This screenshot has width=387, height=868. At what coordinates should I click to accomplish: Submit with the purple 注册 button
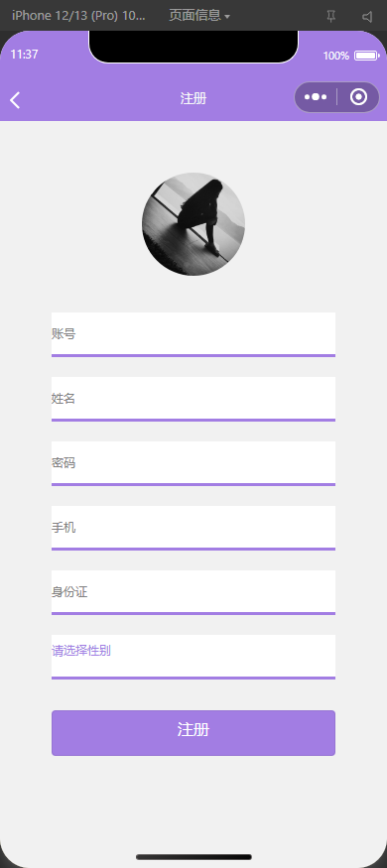[193, 732]
